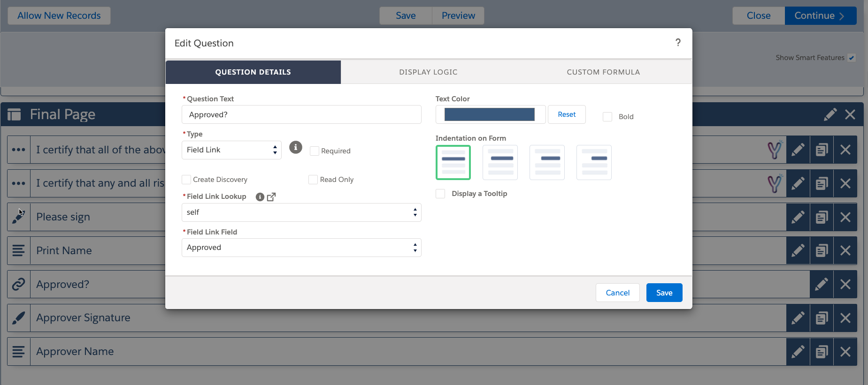Screen dimensions: 868x385
Task: Choose the fourth indentation level option
Action: pos(594,162)
